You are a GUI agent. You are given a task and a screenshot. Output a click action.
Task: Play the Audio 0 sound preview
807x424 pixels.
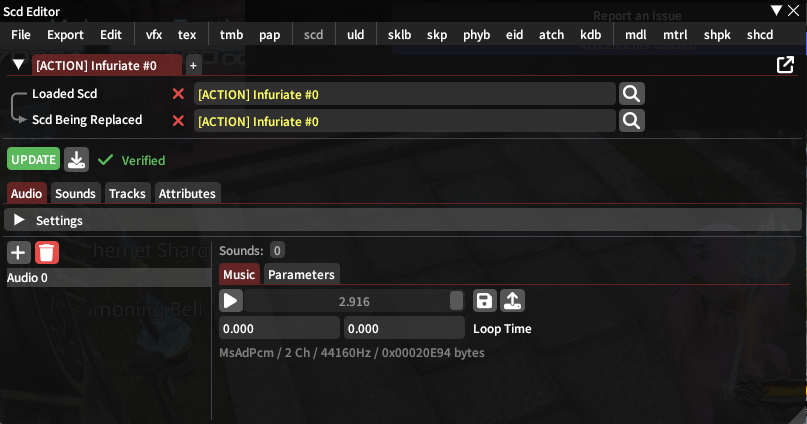[231, 301]
